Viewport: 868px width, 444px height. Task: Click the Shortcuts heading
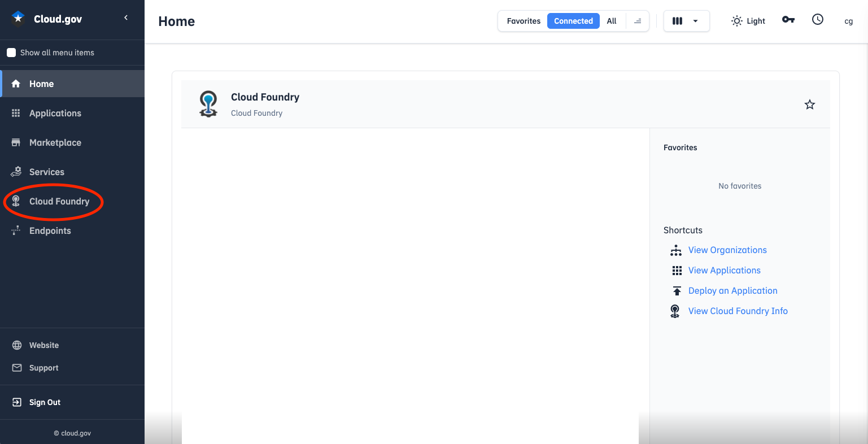683,230
